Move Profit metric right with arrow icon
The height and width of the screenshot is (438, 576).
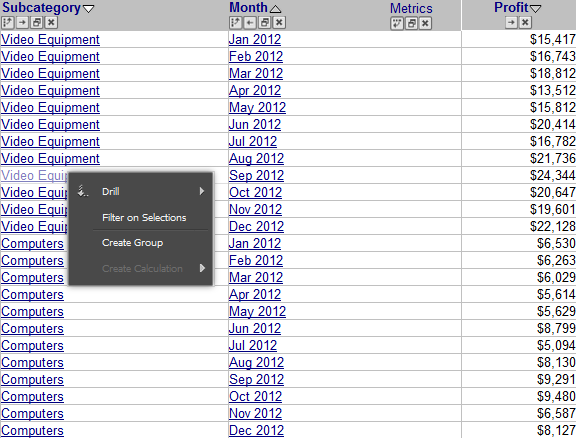click(x=511, y=23)
